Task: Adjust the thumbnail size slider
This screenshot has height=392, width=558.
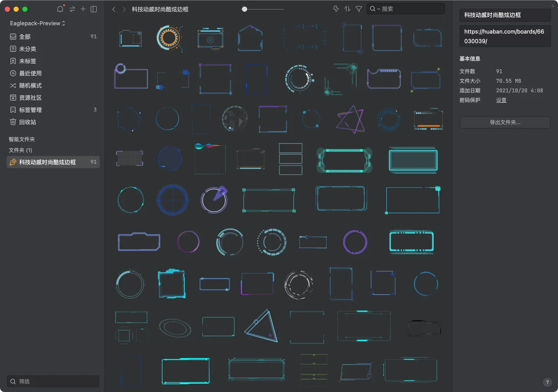Action: [245, 9]
